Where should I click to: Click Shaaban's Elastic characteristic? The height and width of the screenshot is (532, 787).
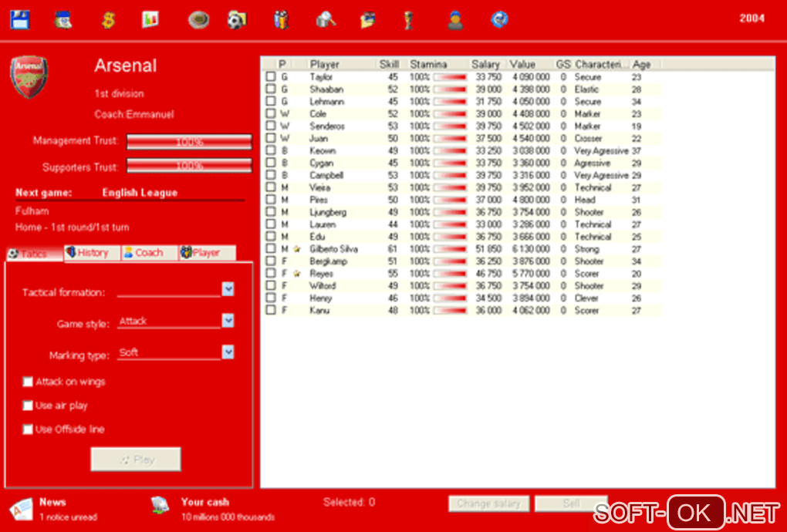[586, 89]
